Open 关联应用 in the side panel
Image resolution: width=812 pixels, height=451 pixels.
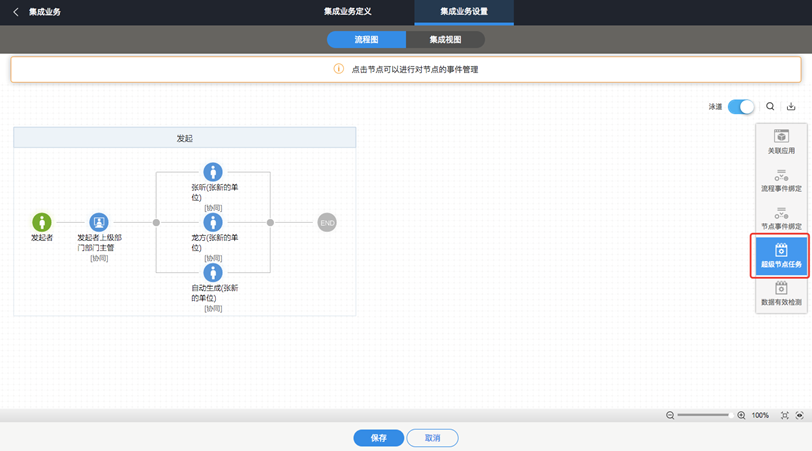(x=781, y=142)
